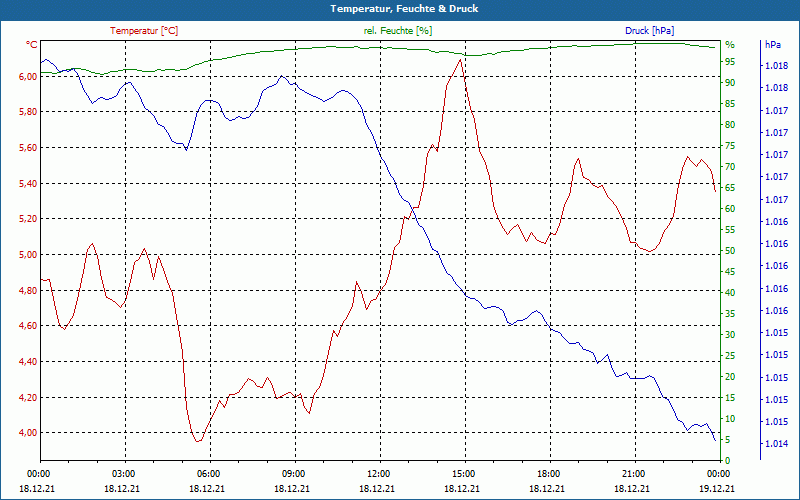Click the temperature axis value 5,60
Viewport: 800px width, 500px height.
29,147
